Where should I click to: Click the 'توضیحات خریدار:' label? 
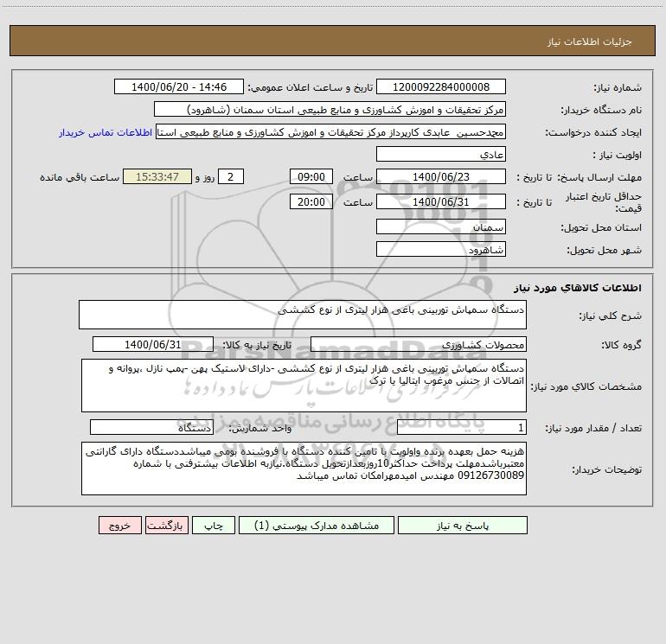point(606,469)
